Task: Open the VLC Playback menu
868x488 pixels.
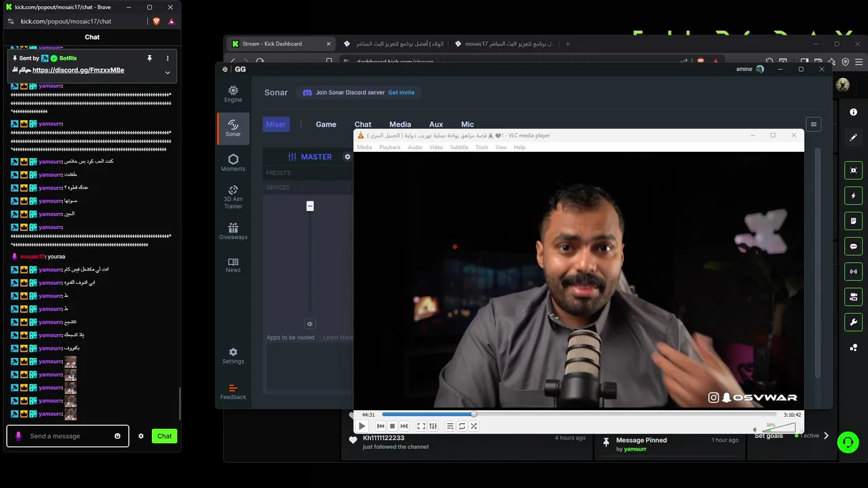Action: pyautogui.click(x=390, y=147)
